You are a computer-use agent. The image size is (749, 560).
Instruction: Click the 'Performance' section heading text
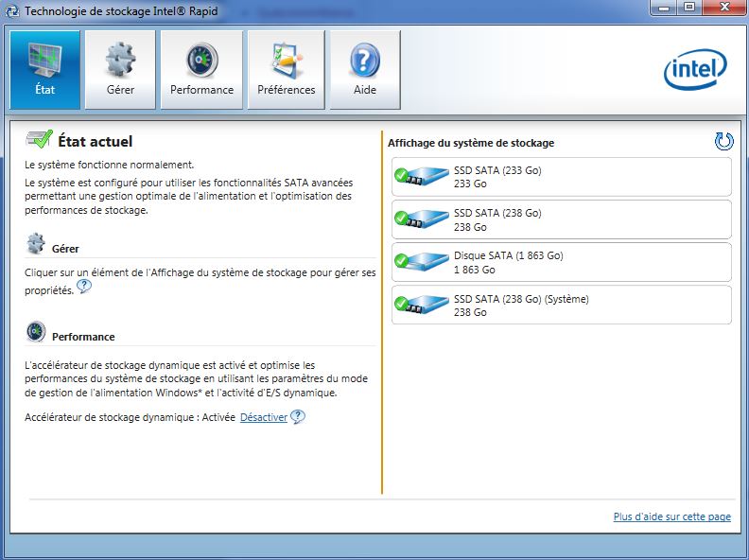(x=83, y=337)
